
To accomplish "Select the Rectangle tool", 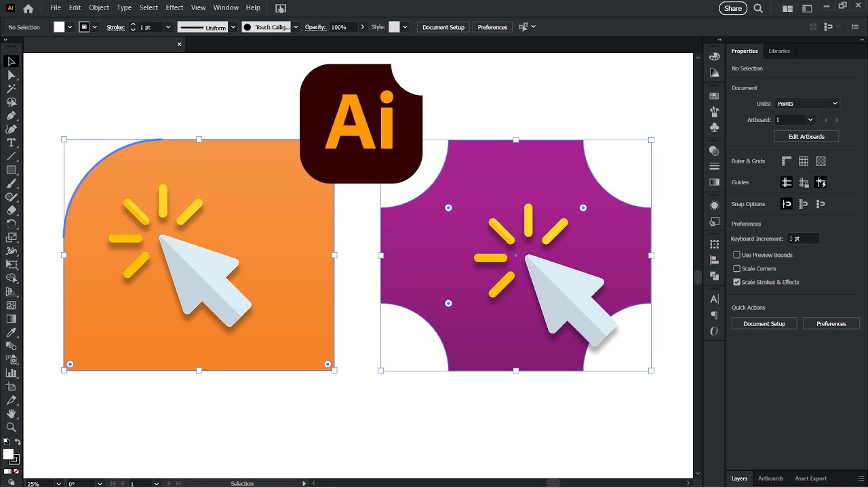I will 12,170.
